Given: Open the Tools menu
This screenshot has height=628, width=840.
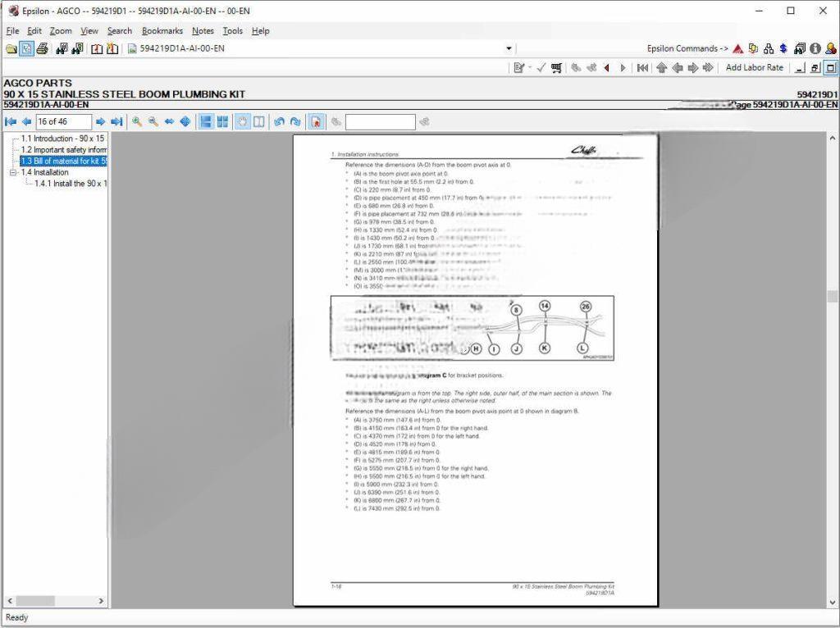Looking at the screenshot, I should [232, 30].
